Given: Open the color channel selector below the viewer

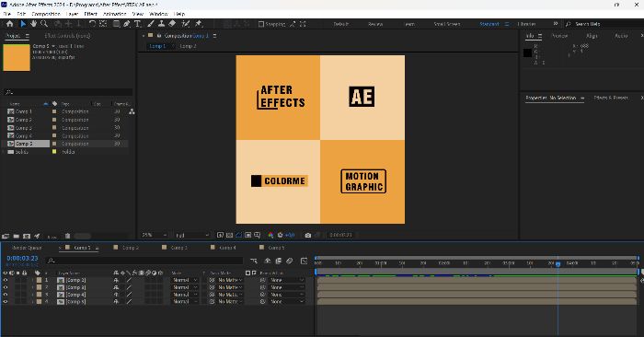Looking at the screenshot, I should 270,235.
